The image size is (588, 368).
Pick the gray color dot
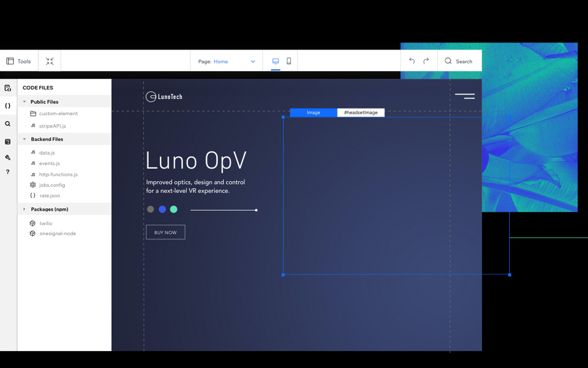[150, 209]
